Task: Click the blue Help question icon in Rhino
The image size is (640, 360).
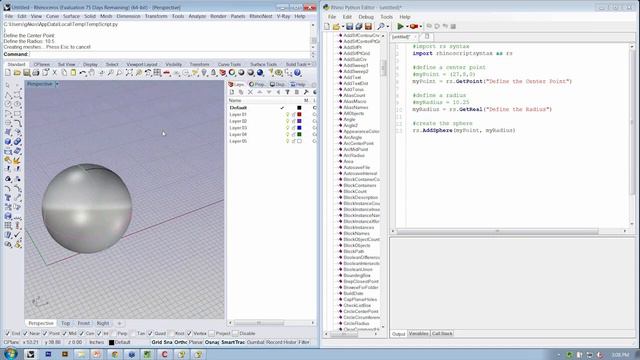Action: point(298,73)
